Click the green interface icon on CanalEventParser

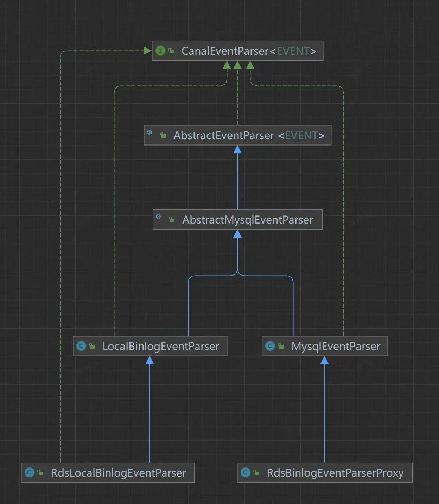(160, 51)
